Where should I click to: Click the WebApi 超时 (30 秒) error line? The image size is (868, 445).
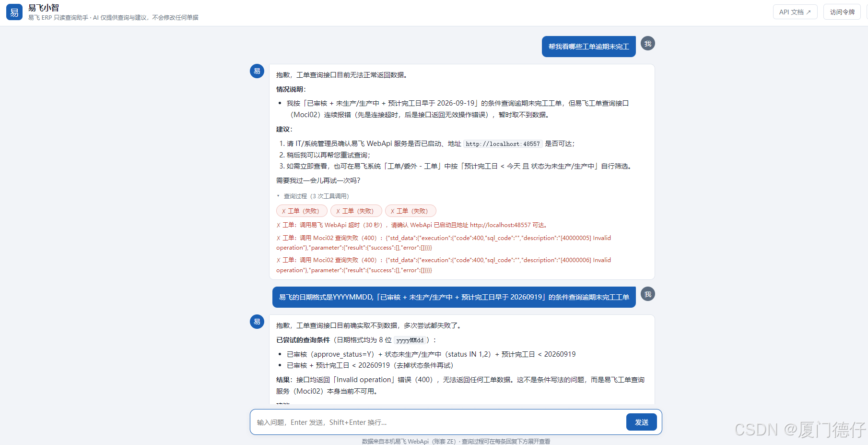(412, 225)
